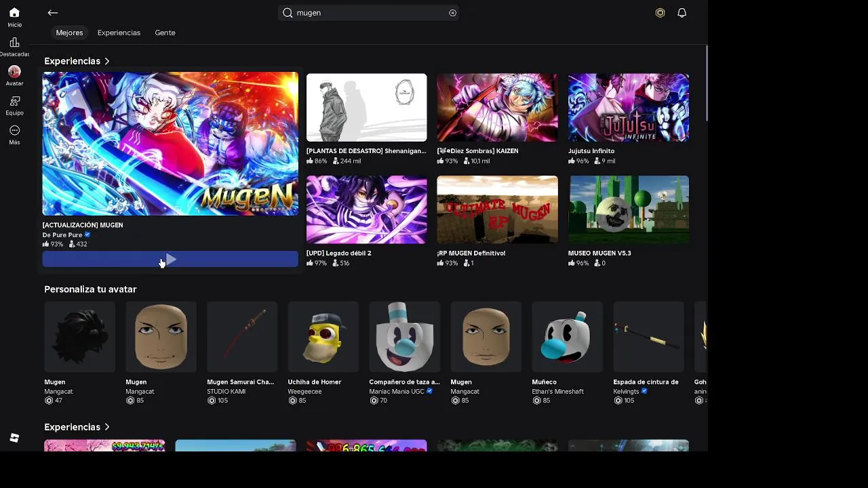
Task: Open the notifications bell
Action: pos(682,13)
